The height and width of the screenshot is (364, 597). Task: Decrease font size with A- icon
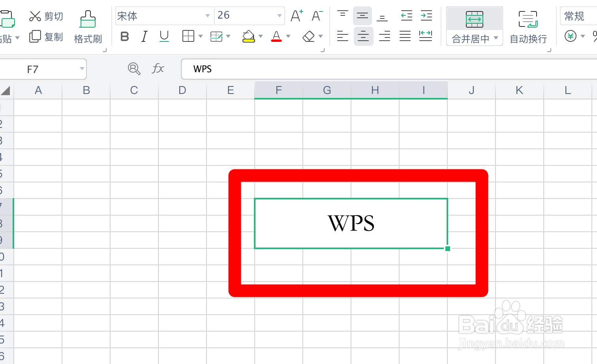(x=317, y=16)
